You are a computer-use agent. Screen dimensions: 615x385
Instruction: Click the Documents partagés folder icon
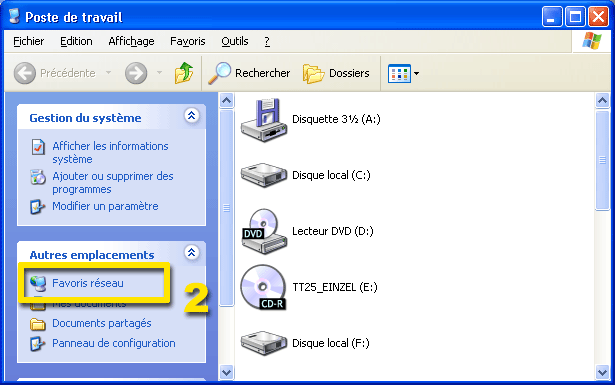38,324
